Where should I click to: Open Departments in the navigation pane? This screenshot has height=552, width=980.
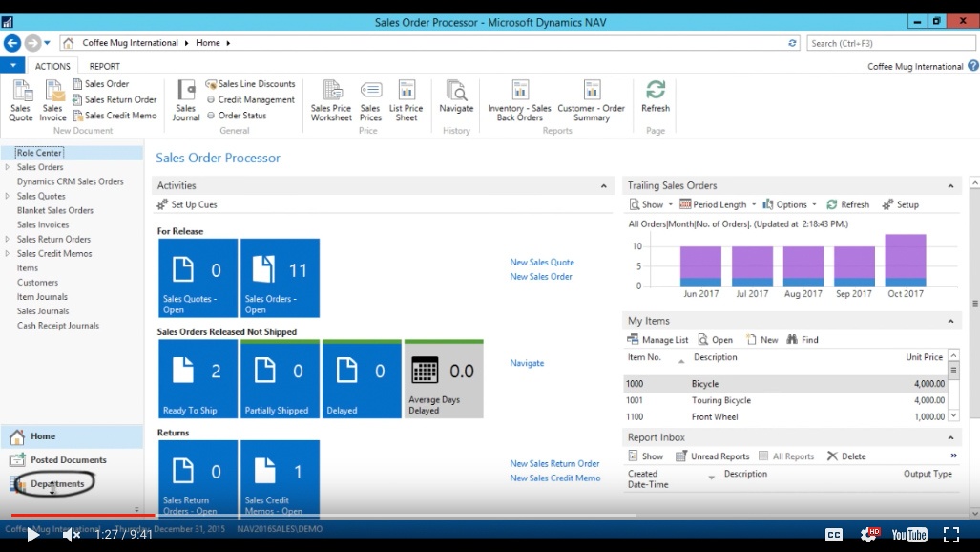pyautogui.click(x=57, y=484)
